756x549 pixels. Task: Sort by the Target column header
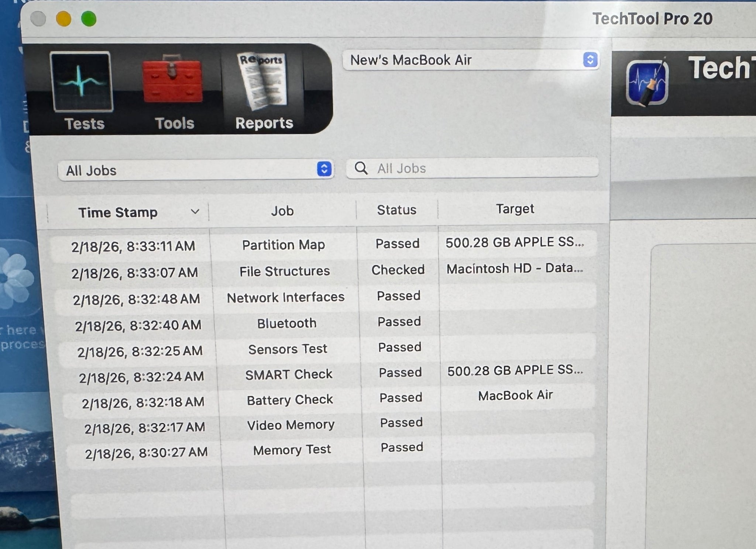tap(515, 209)
